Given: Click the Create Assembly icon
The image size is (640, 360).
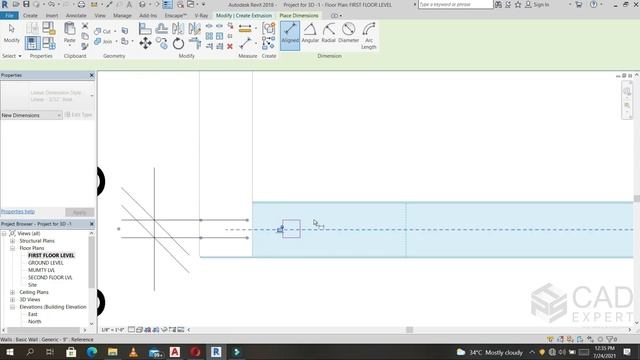Looking at the screenshot, I should point(269,29).
